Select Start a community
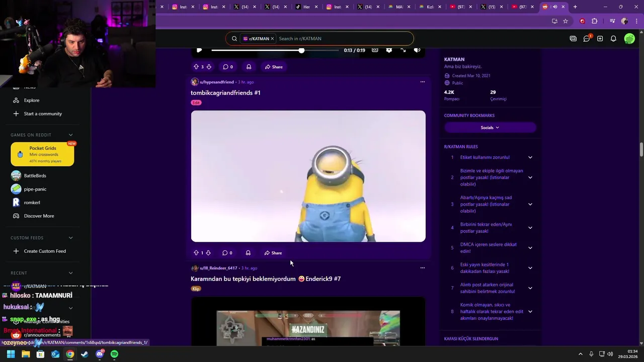The height and width of the screenshot is (362, 644). pos(43,114)
